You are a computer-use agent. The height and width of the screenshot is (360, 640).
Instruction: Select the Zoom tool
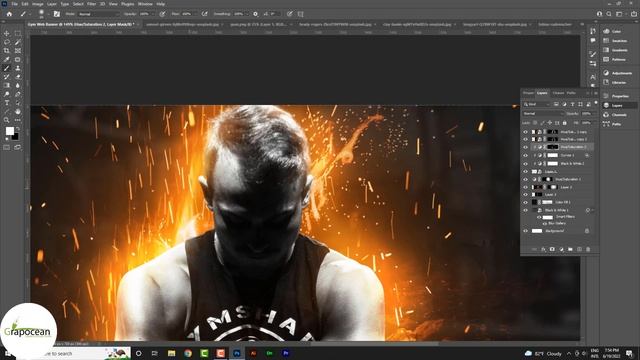[x=7, y=120]
